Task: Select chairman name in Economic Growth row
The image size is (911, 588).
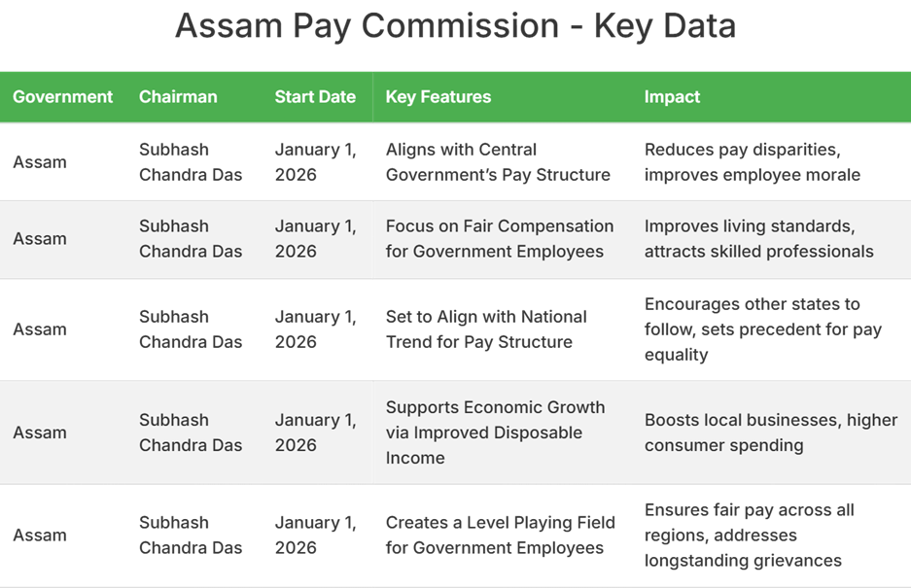Action: click(x=191, y=432)
